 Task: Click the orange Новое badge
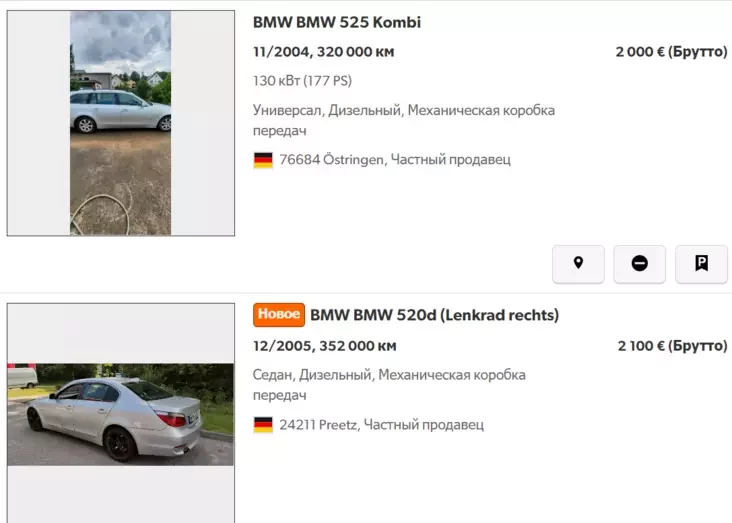tap(279, 315)
